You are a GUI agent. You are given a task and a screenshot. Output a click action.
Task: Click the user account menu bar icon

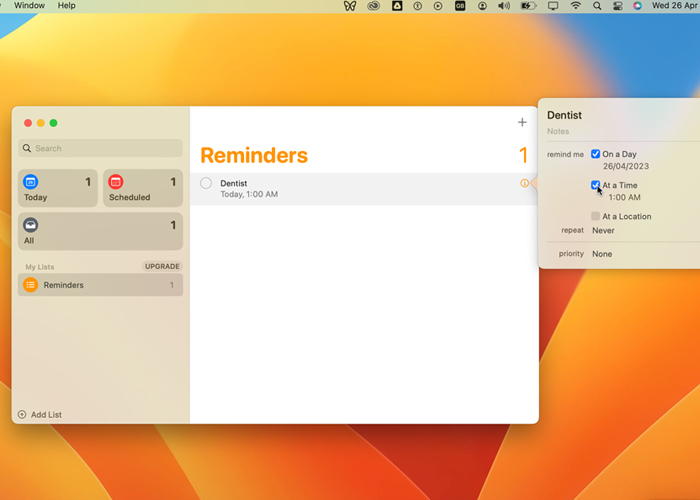482,6
